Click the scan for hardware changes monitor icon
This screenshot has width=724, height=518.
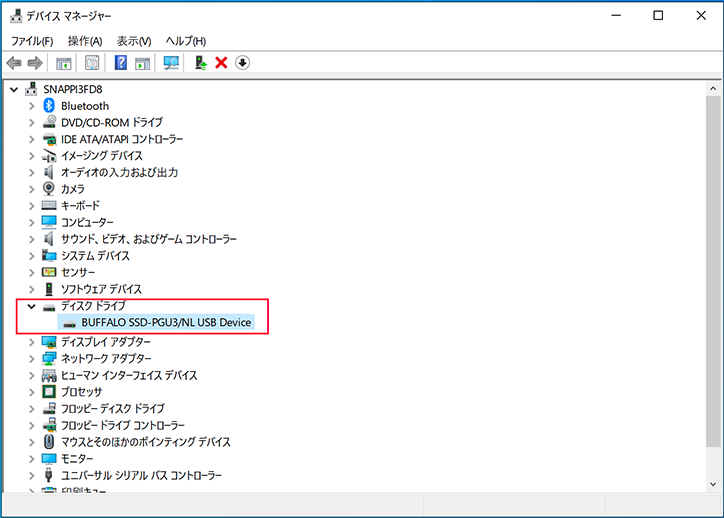coord(171,63)
